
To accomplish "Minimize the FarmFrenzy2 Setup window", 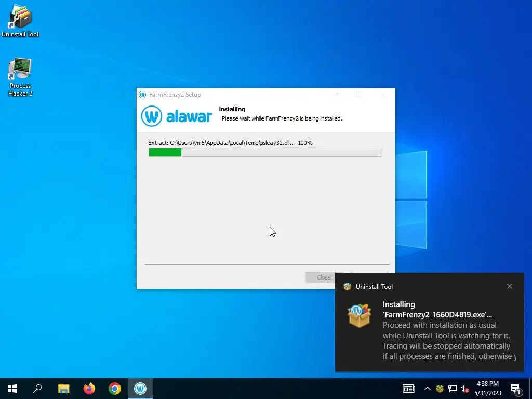I will pyautogui.click(x=336, y=95).
